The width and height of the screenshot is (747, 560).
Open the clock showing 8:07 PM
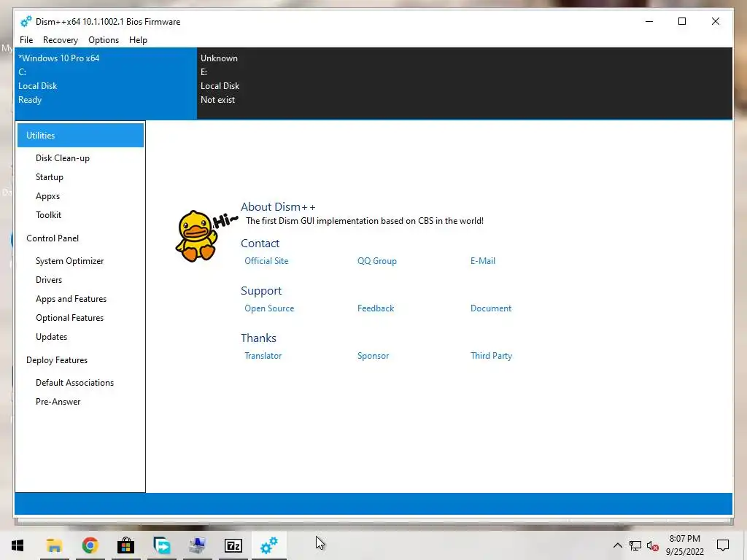pyautogui.click(x=684, y=545)
